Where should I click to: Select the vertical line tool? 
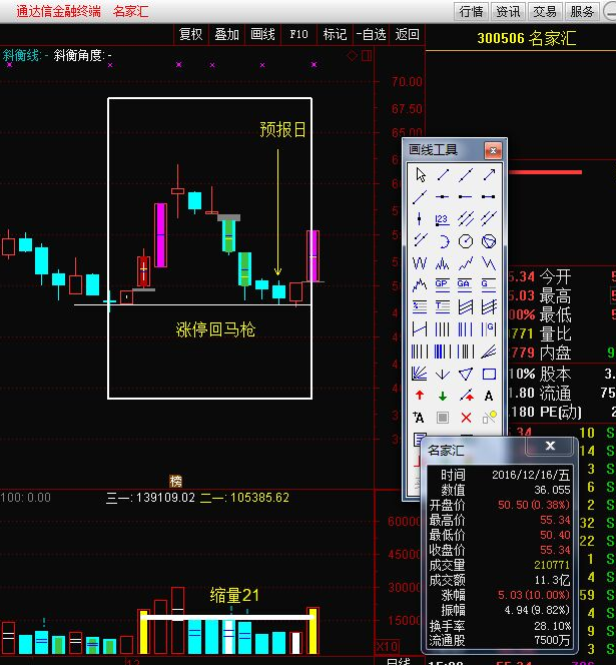[420, 219]
